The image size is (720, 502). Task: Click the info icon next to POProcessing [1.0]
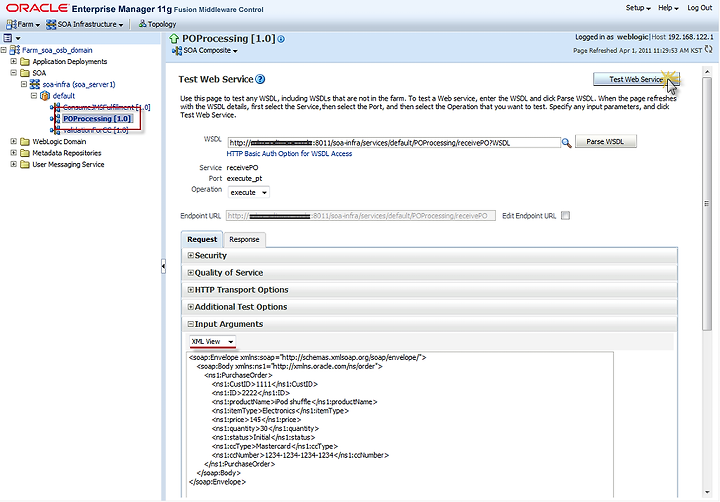coord(281,39)
